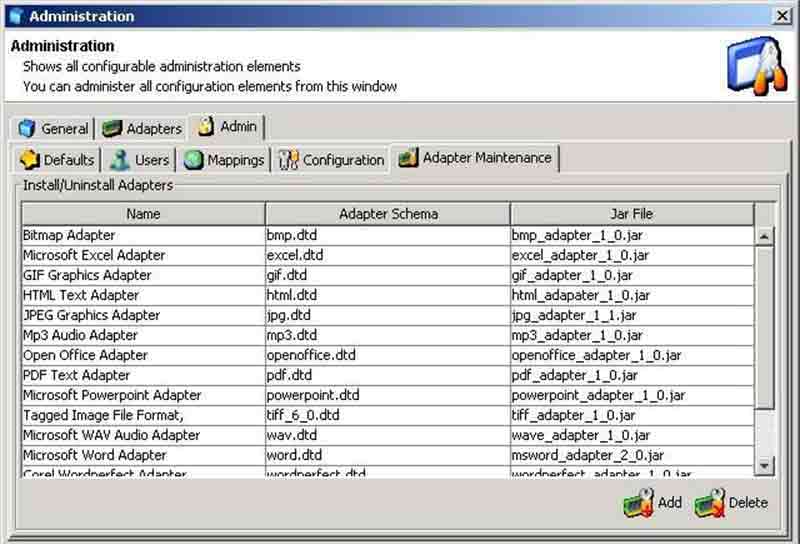Select the Open Office Adapter row
The image size is (800, 544).
coord(387,355)
